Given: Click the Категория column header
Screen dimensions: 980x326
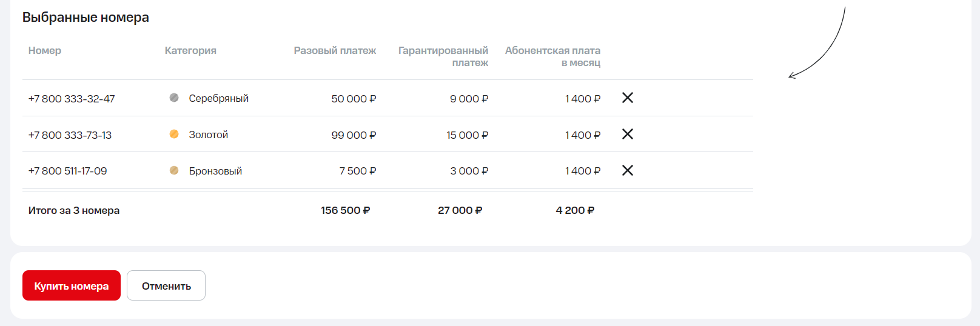Looking at the screenshot, I should 190,50.
